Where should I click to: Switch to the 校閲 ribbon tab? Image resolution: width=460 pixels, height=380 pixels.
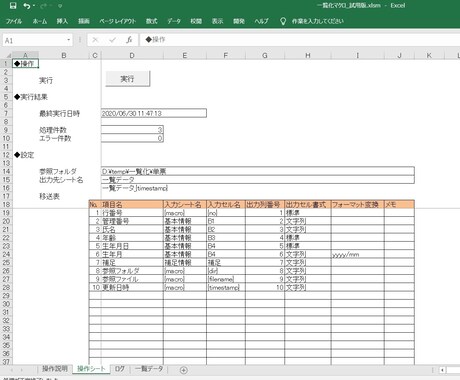point(196,21)
